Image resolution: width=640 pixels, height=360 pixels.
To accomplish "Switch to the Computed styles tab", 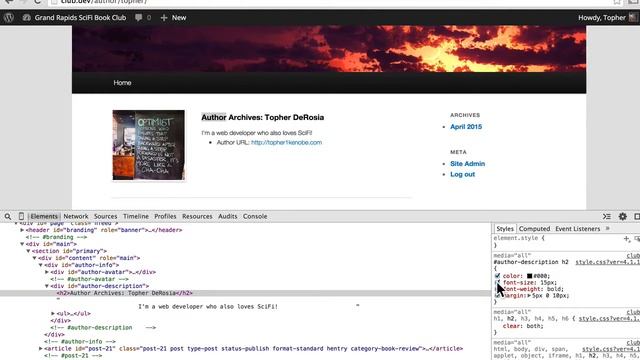I will 534,229.
